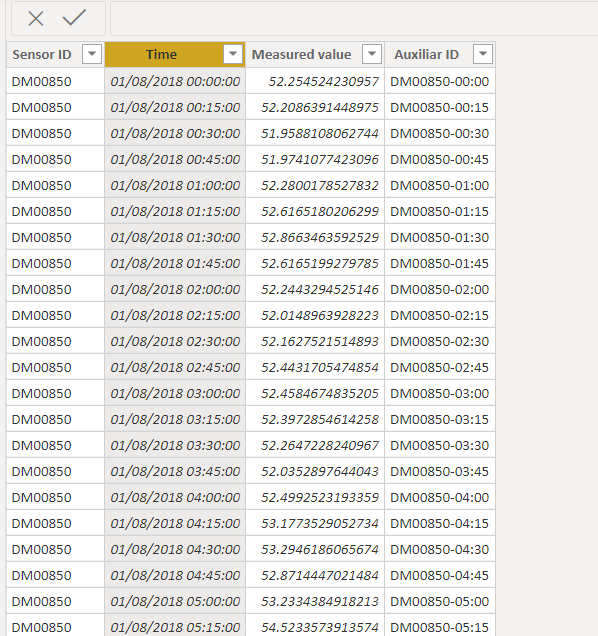Commit formula with the checkmark icon
Screen dimensions: 598x636
coord(74,18)
